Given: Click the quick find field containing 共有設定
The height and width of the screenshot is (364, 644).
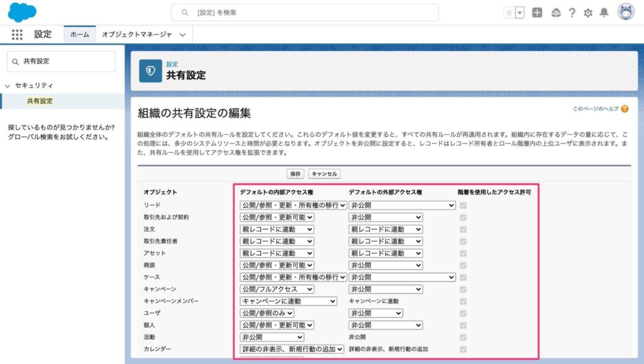Looking at the screenshot, I should point(61,61).
